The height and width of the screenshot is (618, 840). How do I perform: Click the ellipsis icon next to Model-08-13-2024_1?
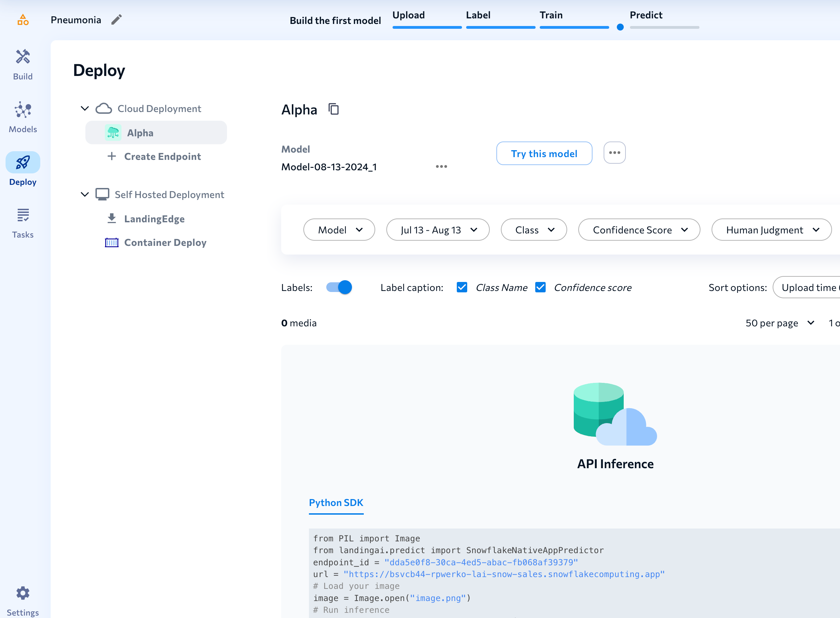tap(441, 167)
